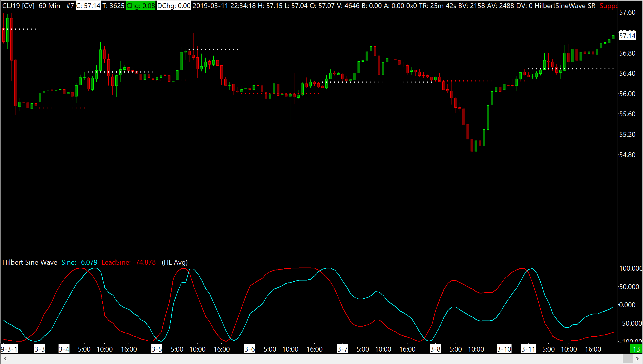Image resolution: width=643 pixels, height=364 pixels.
Task: Click the right scroll arrow
Action: click(637, 359)
